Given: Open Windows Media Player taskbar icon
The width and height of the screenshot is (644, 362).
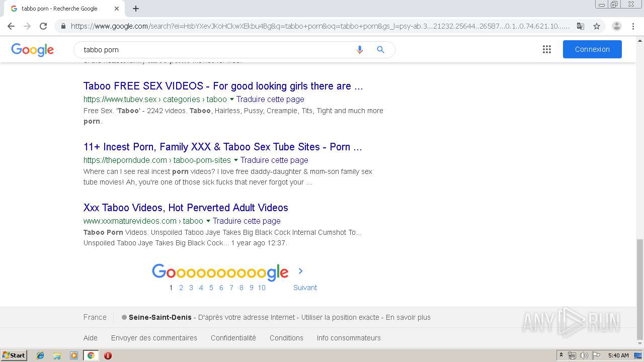Looking at the screenshot, I should coord(74,355).
